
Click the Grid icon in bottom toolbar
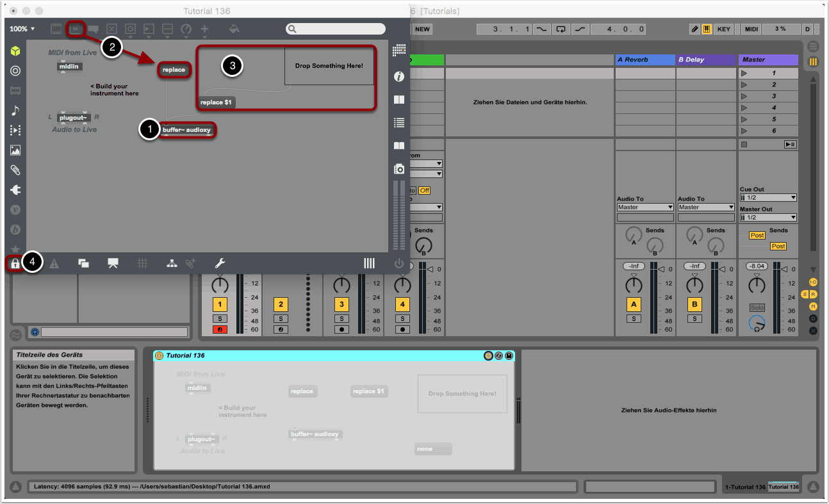click(x=143, y=263)
